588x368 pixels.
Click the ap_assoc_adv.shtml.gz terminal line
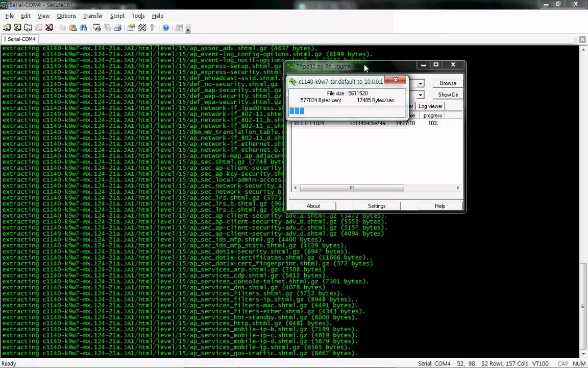[x=159, y=48]
